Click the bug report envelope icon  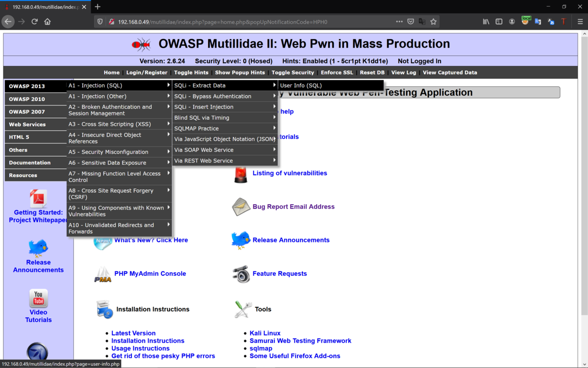click(241, 207)
